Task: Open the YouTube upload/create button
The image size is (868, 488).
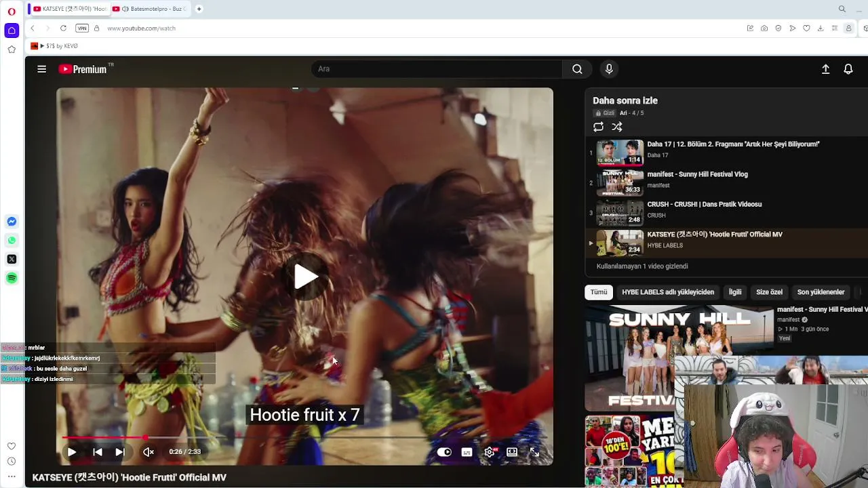Action: point(825,69)
